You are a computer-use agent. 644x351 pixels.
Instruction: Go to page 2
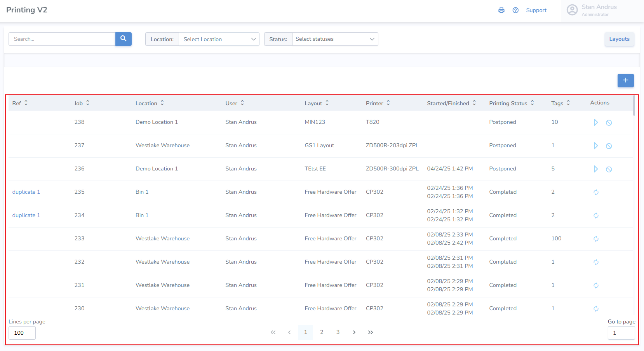point(322,332)
